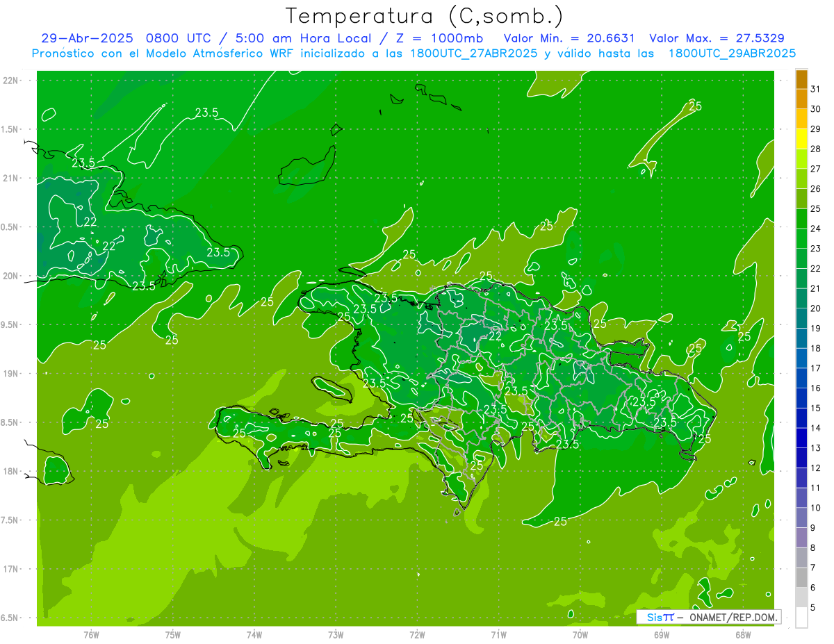Click '5:00 am Hora Local' in the header
Viewport: 834px width, 644px height.
303,38
